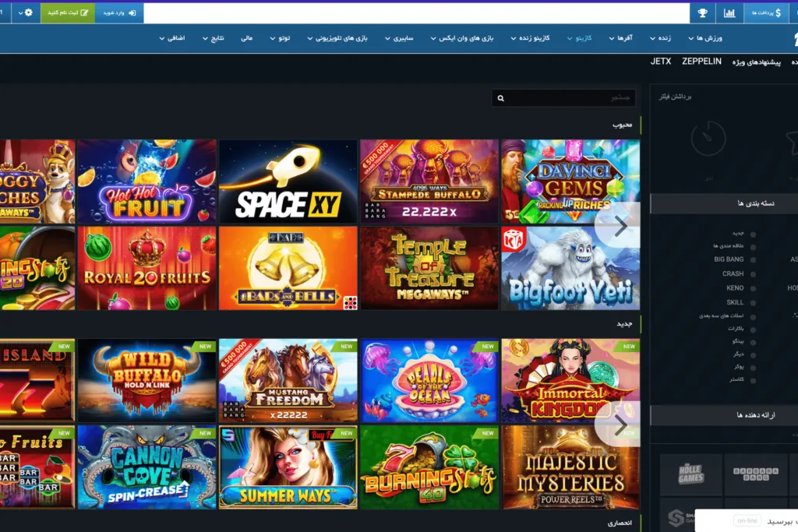The image size is (798, 532).
Task: Expand the اضافی dropdown menu
Action: point(172,38)
